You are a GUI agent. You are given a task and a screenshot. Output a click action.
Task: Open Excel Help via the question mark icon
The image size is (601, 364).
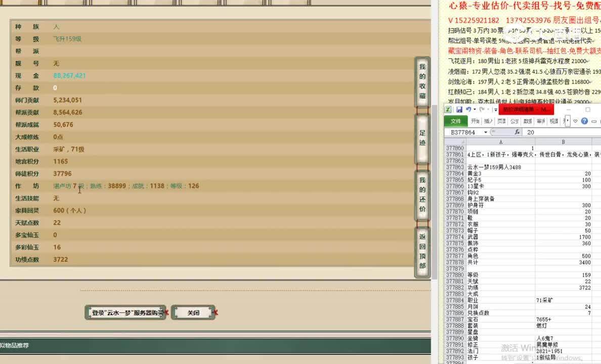[x=584, y=120]
